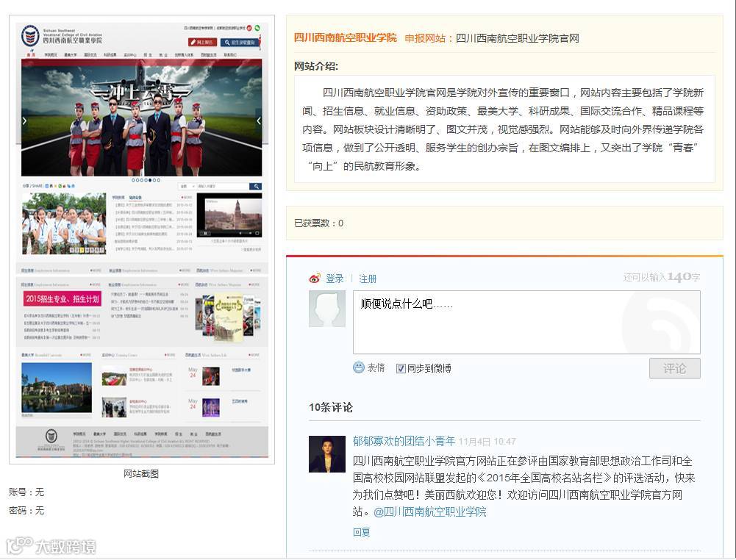Open the 表情 emoji picker

tap(369, 368)
